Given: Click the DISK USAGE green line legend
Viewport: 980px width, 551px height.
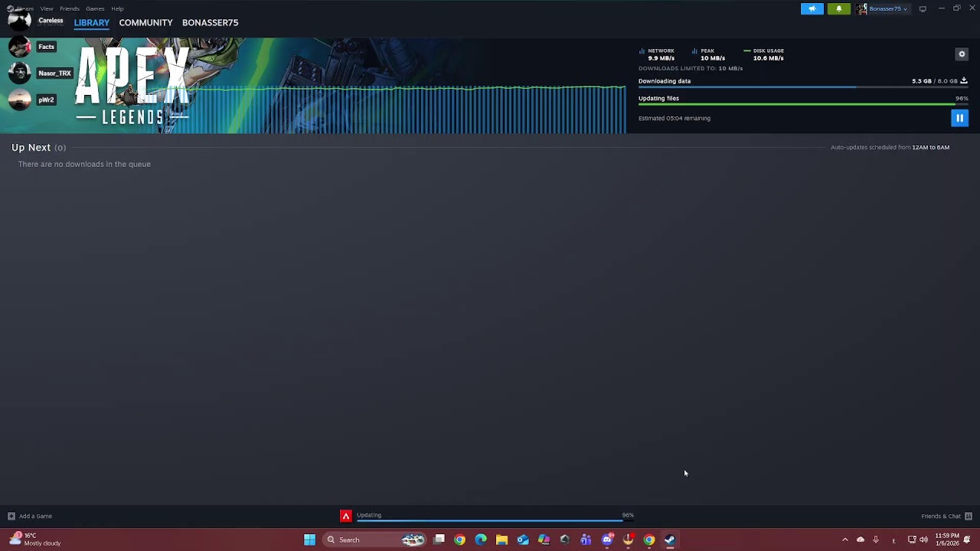Looking at the screenshot, I should [746, 51].
